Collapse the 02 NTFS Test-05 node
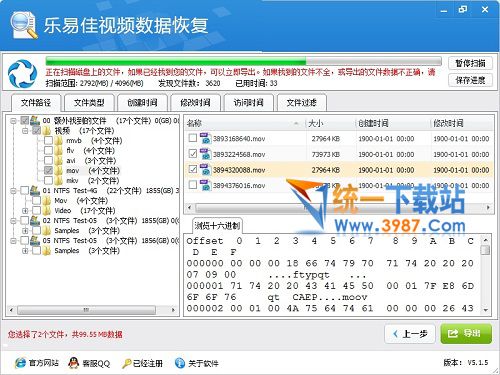500x375 pixels. (x=13, y=221)
